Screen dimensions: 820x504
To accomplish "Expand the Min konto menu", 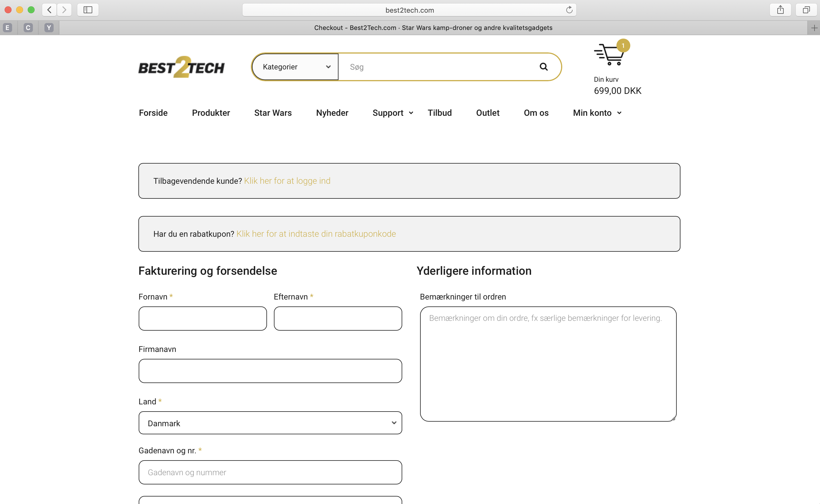I will [597, 113].
